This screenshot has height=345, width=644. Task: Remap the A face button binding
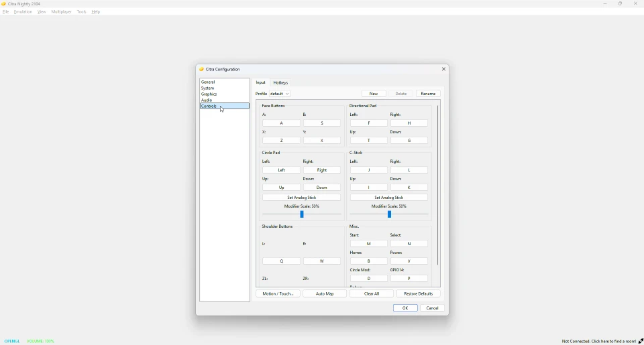pos(281,123)
